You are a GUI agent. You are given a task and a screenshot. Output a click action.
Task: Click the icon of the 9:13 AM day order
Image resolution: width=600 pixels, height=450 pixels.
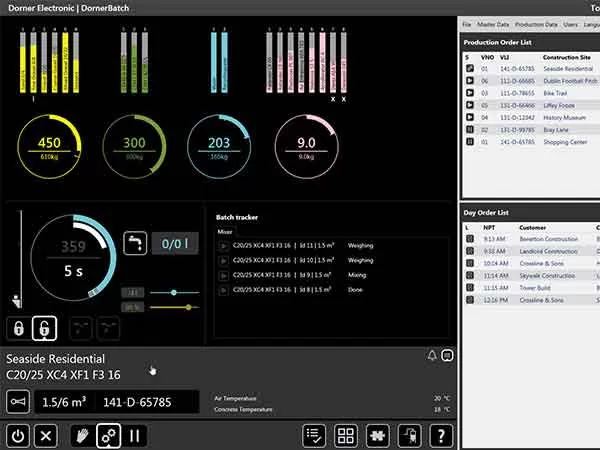(x=470, y=239)
